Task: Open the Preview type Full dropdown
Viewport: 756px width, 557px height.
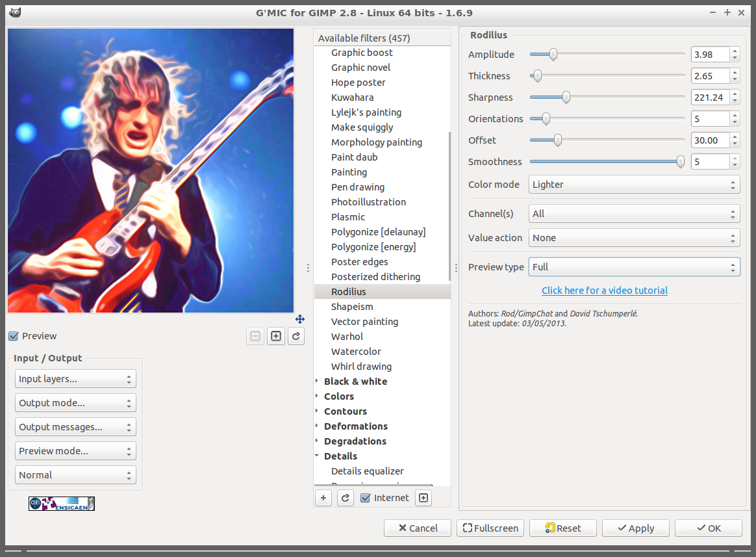Action: click(x=634, y=267)
